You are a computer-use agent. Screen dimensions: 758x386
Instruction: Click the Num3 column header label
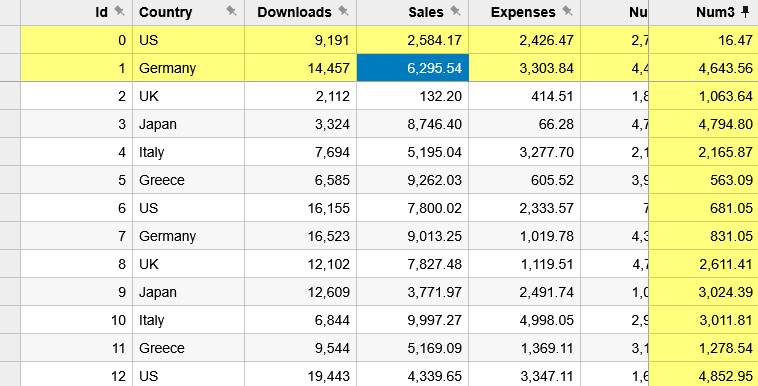coord(715,12)
